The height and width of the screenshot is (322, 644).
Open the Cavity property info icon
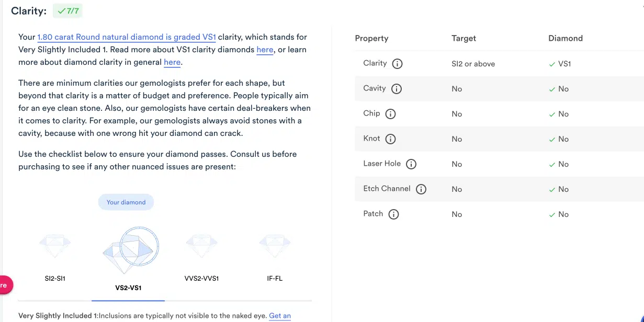[x=397, y=88]
